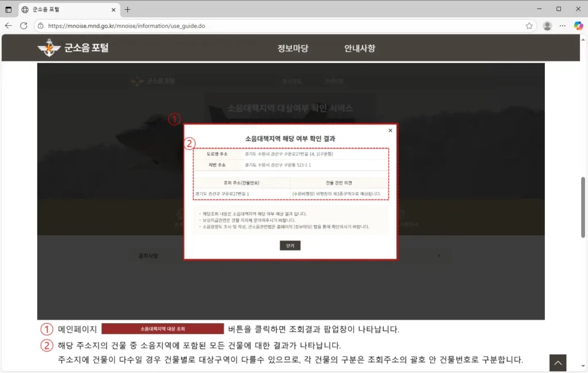Click the 군소음 포털 header title text

pos(86,48)
